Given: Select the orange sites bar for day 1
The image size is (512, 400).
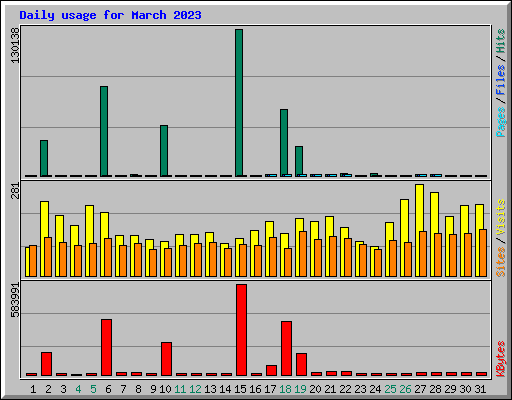Looking at the screenshot, I should [33, 261].
